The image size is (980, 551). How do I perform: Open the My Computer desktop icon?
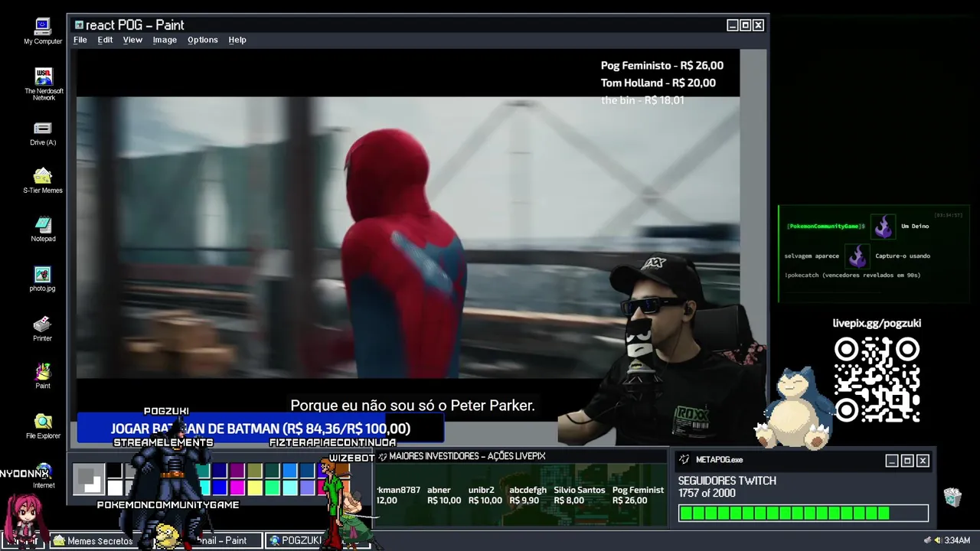(43, 31)
